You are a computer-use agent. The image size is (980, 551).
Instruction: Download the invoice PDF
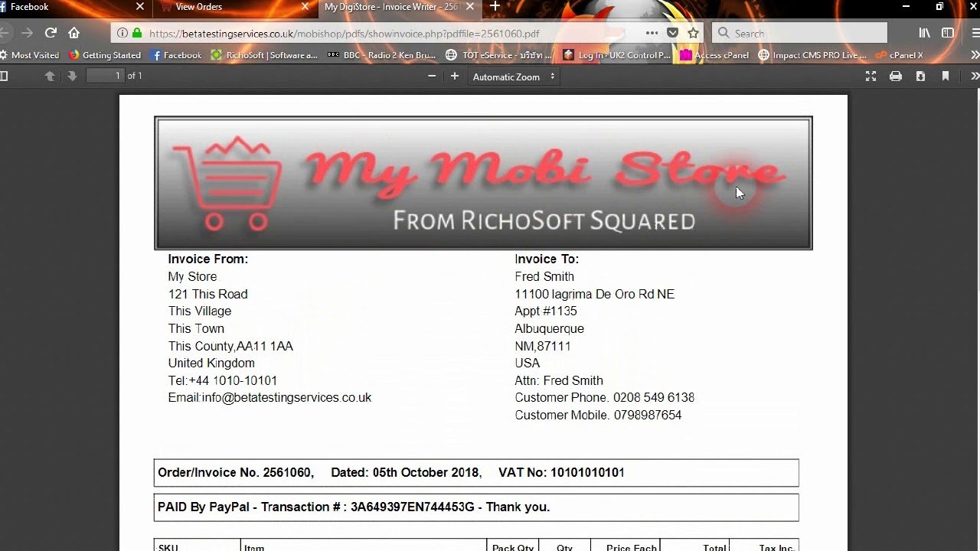point(920,76)
